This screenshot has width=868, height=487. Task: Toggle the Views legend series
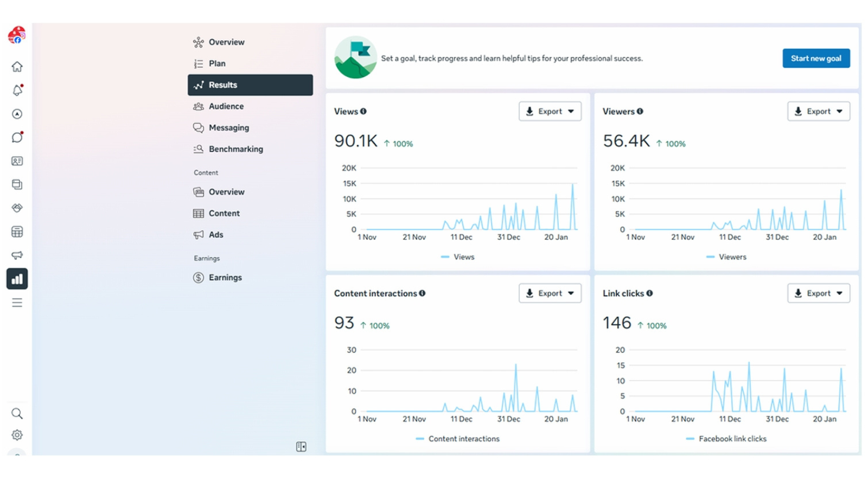tap(458, 257)
